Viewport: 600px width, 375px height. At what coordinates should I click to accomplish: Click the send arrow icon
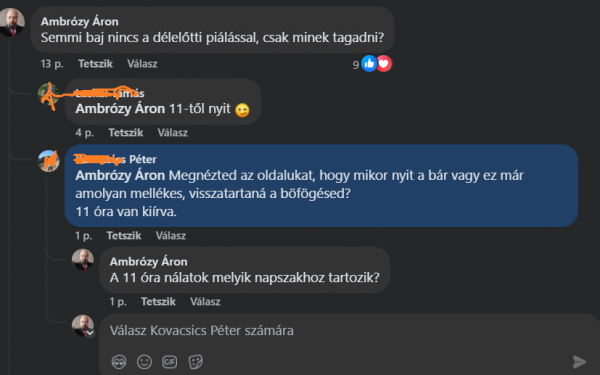(579, 362)
